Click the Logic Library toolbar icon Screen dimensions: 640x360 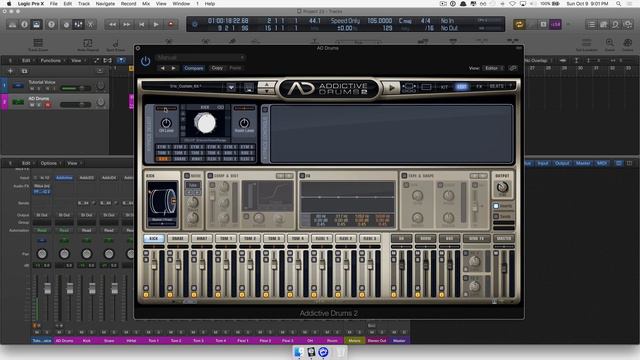pyautogui.click(x=12, y=24)
